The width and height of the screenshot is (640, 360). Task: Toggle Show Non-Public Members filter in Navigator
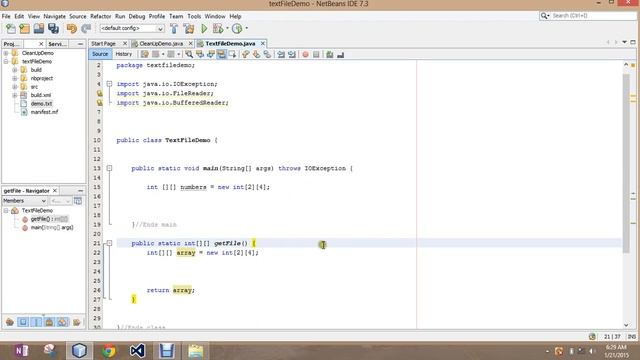click(x=49, y=322)
